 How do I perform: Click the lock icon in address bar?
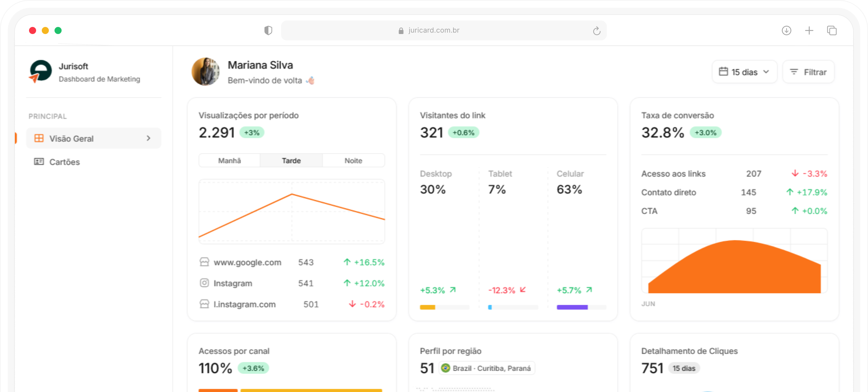401,31
